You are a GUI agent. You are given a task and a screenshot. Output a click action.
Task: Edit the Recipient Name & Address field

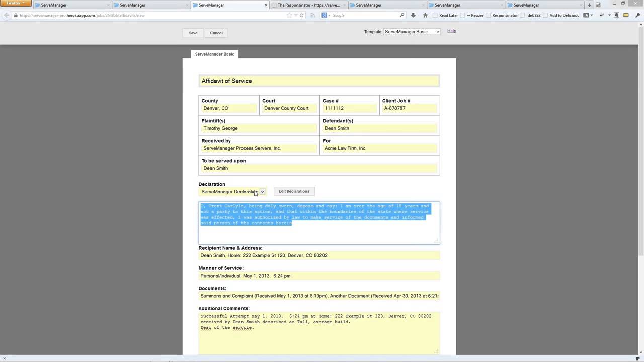pyautogui.click(x=319, y=255)
